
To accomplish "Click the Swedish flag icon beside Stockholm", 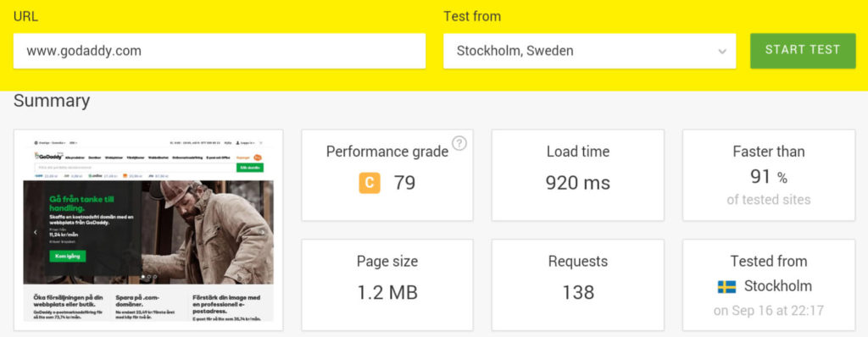I will (726, 287).
